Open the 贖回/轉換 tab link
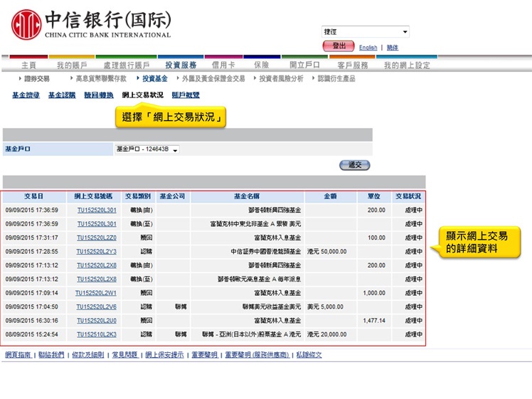The height and width of the screenshot is (399, 532). [x=99, y=95]
